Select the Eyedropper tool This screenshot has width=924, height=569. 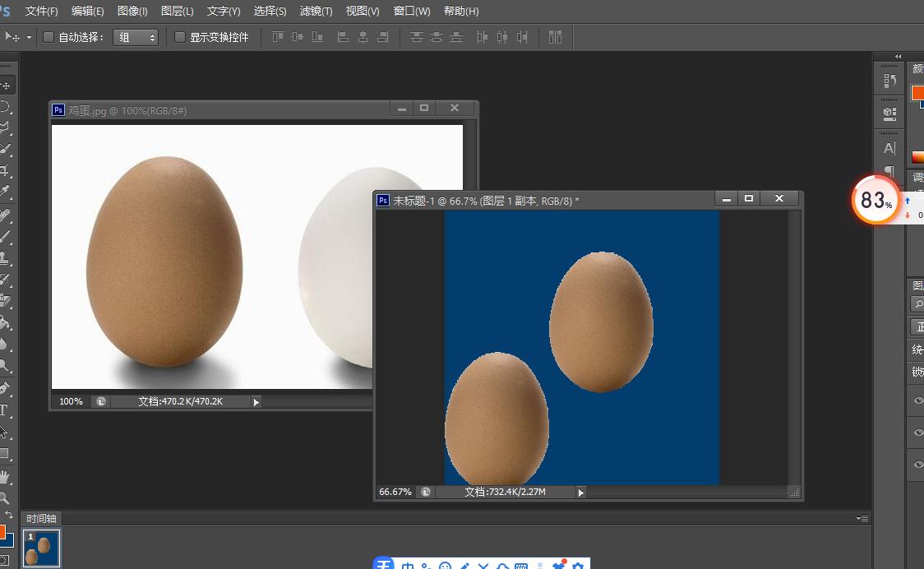point(5,192)
